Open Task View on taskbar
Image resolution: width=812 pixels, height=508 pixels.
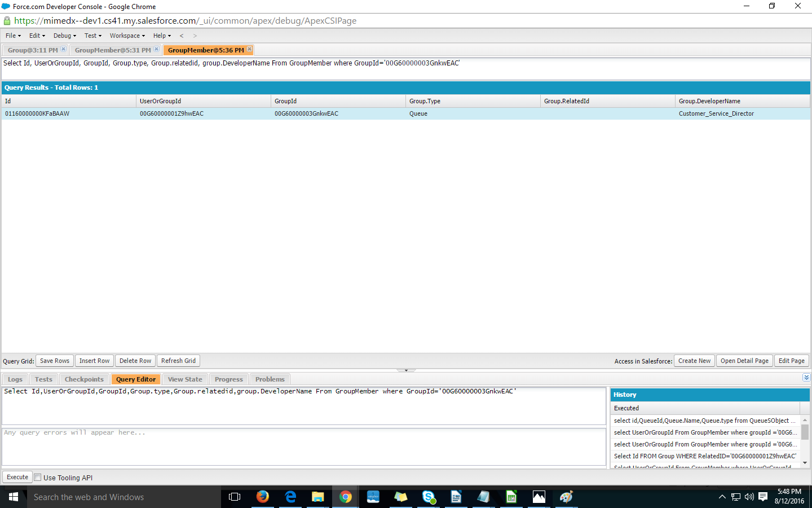(x=235, y=497)
